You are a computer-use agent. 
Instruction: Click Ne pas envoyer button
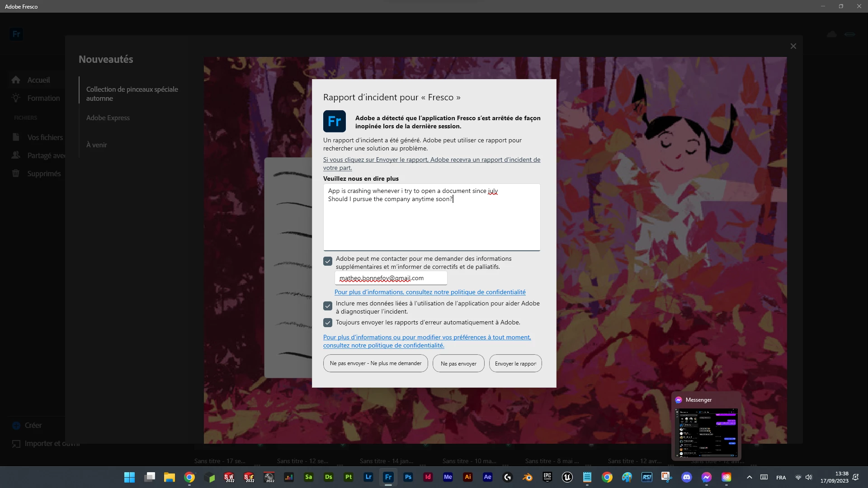(458, 363)
